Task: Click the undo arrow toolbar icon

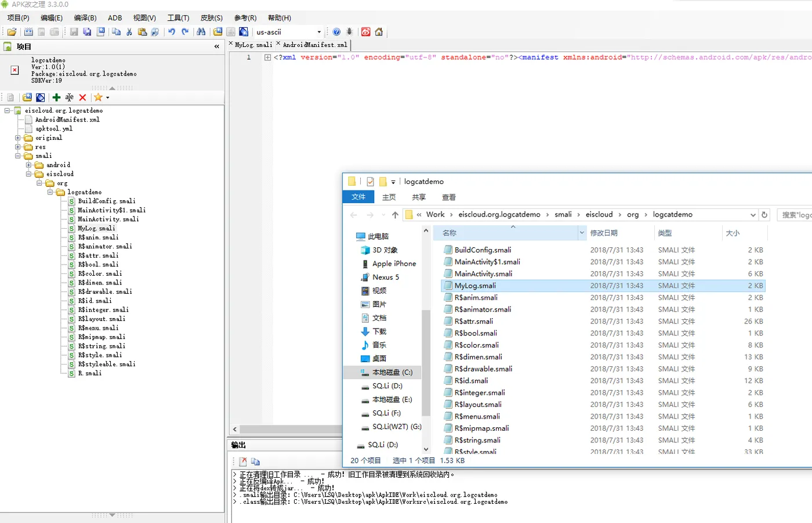Action: 172,32
